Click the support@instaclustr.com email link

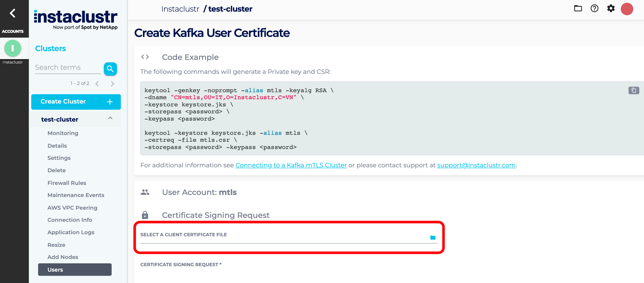pyautogui.click(x=476, y=165)
